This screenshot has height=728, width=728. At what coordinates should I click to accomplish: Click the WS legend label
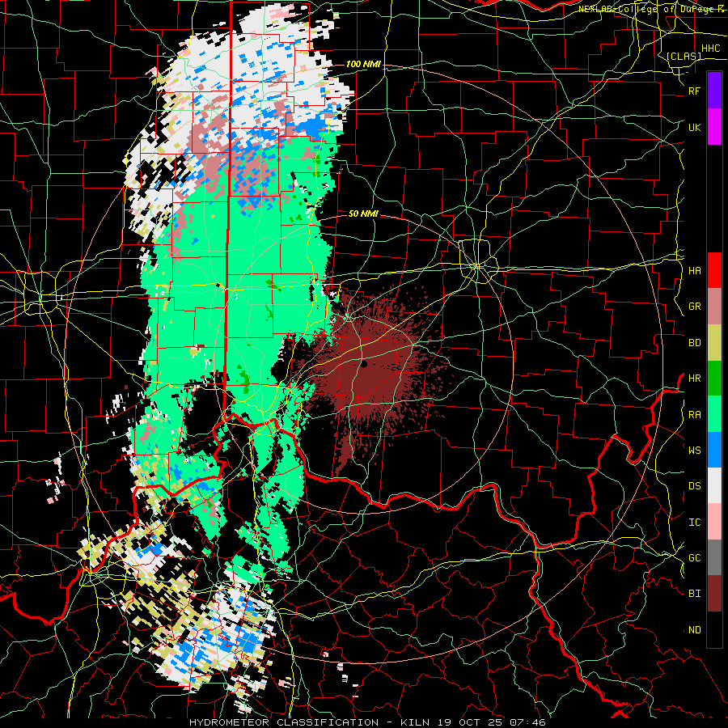694,450
